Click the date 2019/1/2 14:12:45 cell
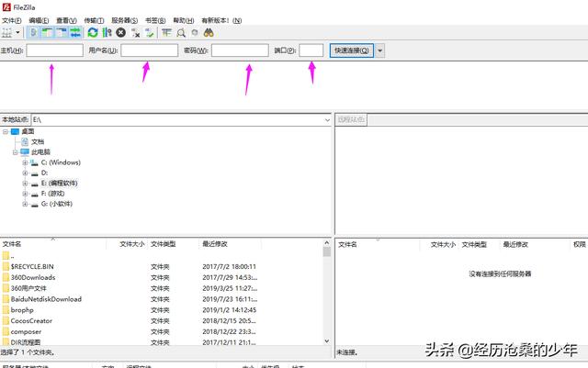Viewport: 588px width, 368px height. click(229, 310)
